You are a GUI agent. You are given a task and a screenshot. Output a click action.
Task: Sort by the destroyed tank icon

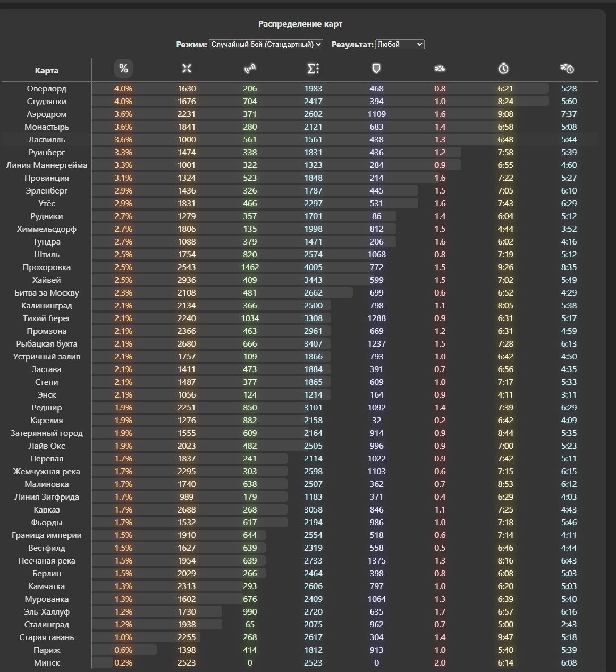[440, 68]
